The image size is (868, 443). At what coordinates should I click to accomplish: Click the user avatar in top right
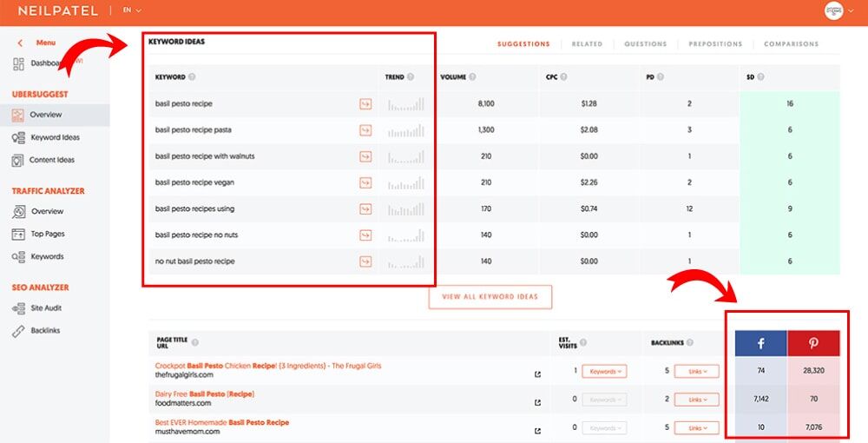(833, 11)
